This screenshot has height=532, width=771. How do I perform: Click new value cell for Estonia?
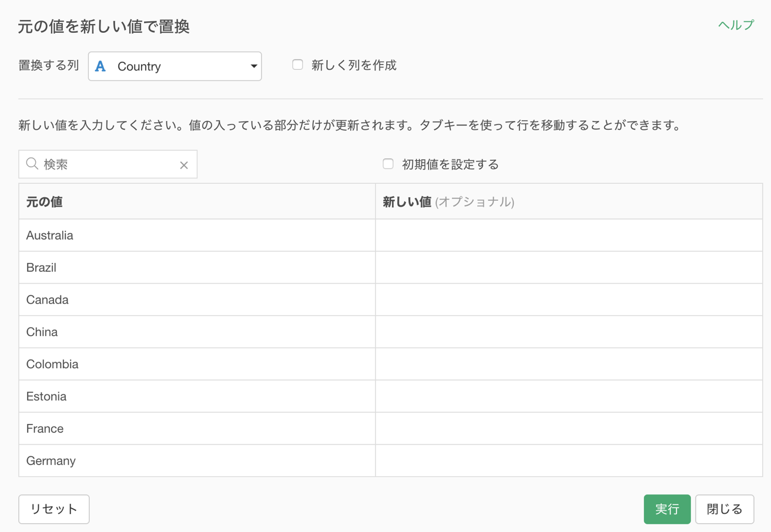click(569, 397)
